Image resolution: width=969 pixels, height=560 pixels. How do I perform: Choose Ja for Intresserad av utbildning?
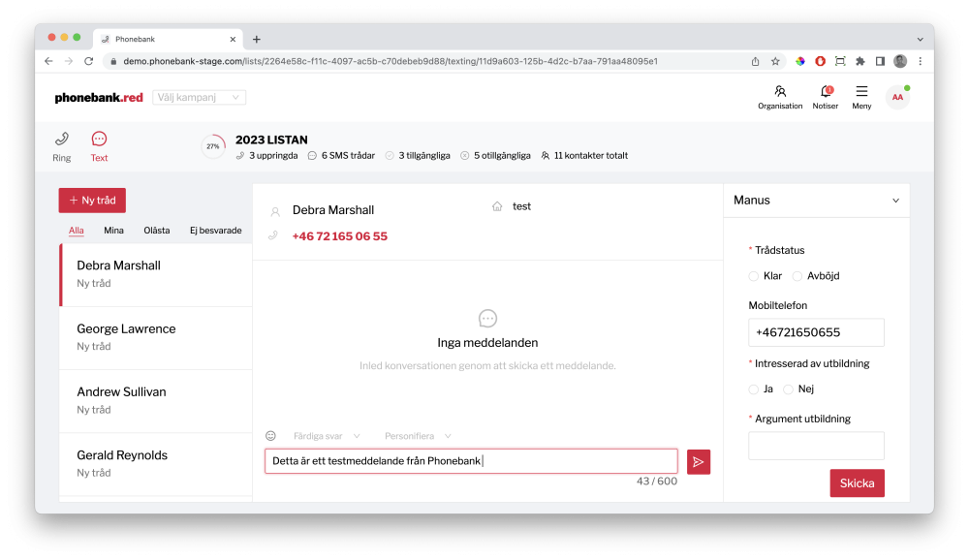tap(754, 389)
